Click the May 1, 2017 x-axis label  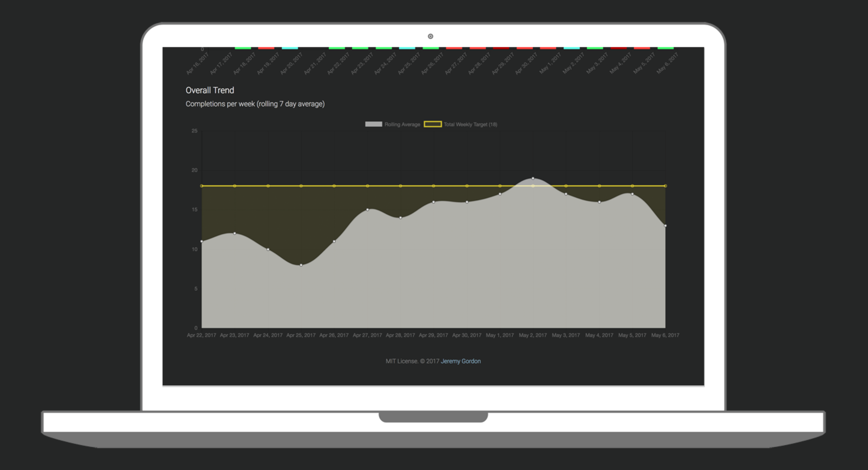coord(500,335)
